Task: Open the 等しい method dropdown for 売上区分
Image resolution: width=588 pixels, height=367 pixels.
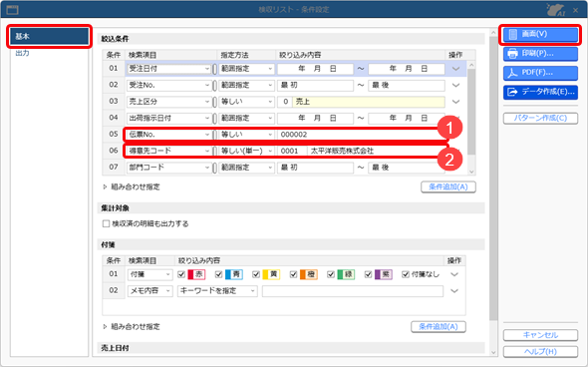Action: (246, 102)
